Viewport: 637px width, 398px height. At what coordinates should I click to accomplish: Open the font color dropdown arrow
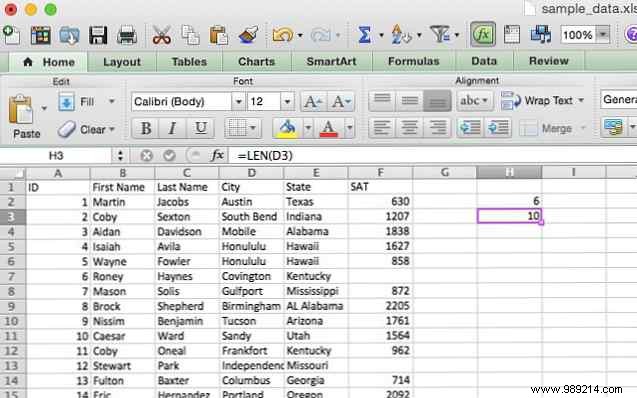coord(349,129)
